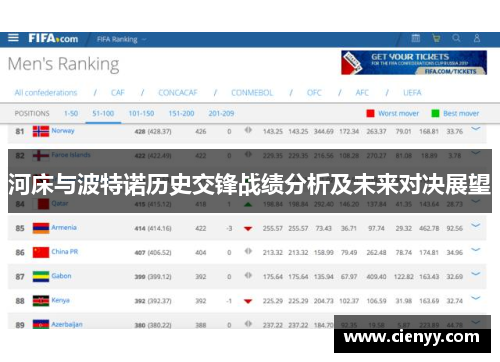Click Kenya's red down-arrow mover icon
The height and width of the screenshot is (362, 500).
pyautogui.click(x=248, y=301)
